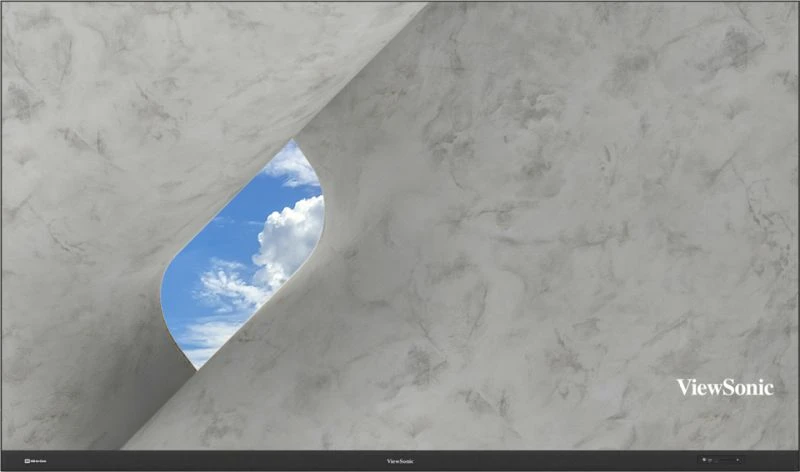Click the empty bezel area left of the control panel
800x472 pixels.
click(600, 461)
